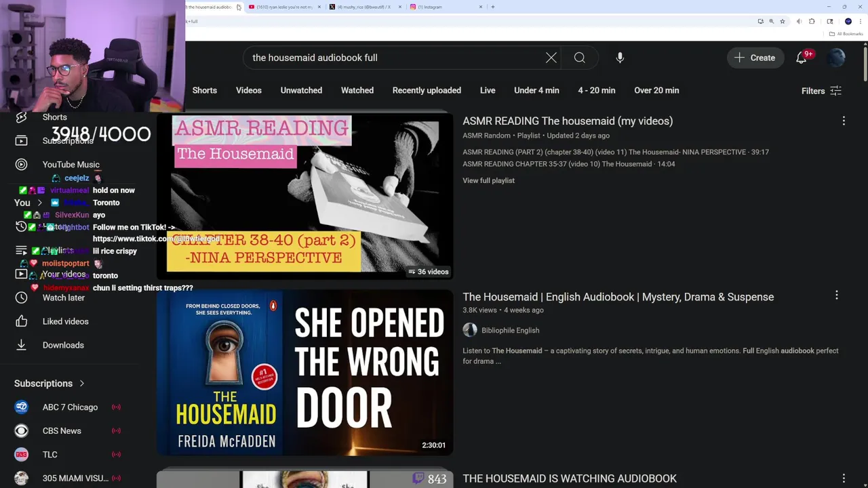Screen dimensions: 868x488
Task: Open the Chrome three-dot menu
Action: [x=859, y=21]
